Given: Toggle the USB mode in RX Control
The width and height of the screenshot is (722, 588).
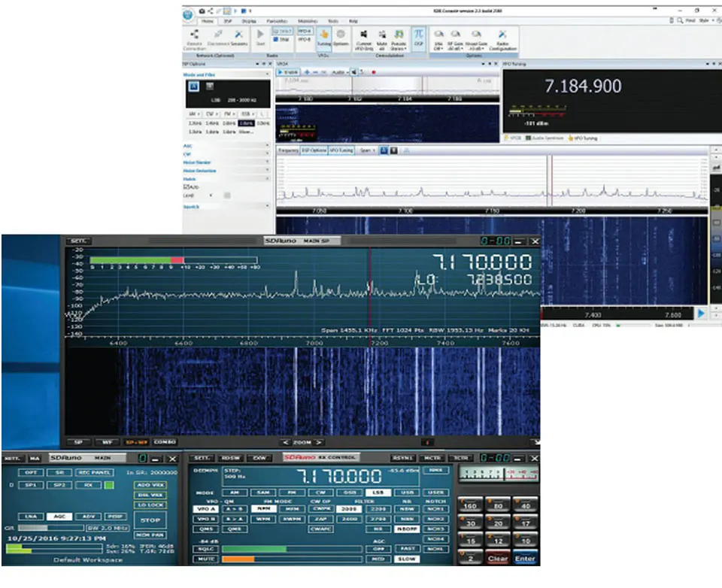Looking at the screenshot, I should [x=407, y=493].
